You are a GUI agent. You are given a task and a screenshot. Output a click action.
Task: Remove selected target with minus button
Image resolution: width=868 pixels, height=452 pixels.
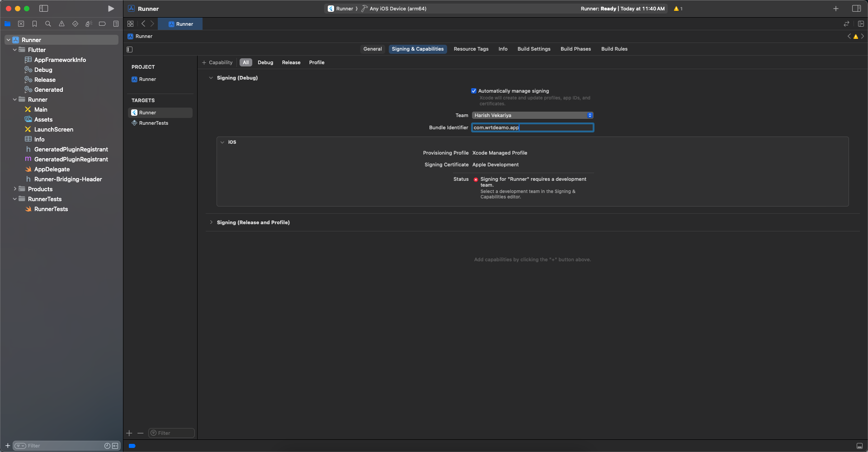click(141, 433)
